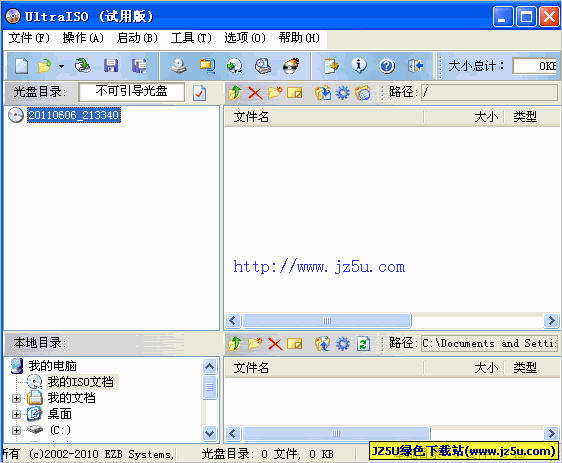The height and width of the screenshot is (463, 562).
Task: Click the Add Files toolbar icon
Action: click(x=331, y=66)
